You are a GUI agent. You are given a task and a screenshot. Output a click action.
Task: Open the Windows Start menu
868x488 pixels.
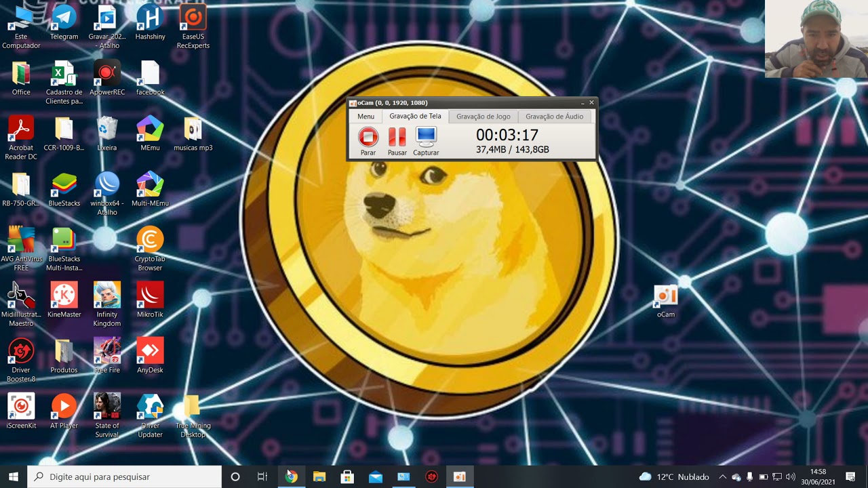coord(14,476)
